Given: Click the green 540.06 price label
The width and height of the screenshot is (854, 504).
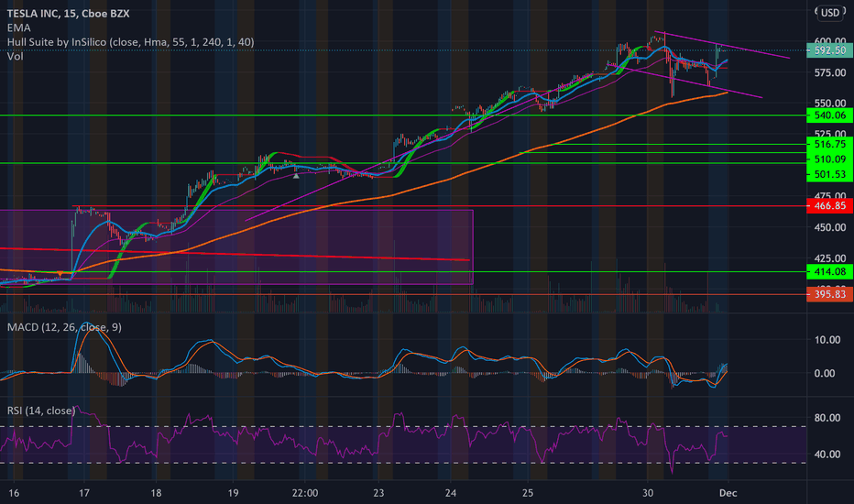Looking at the screenshot, I should [x=829, y=115].
